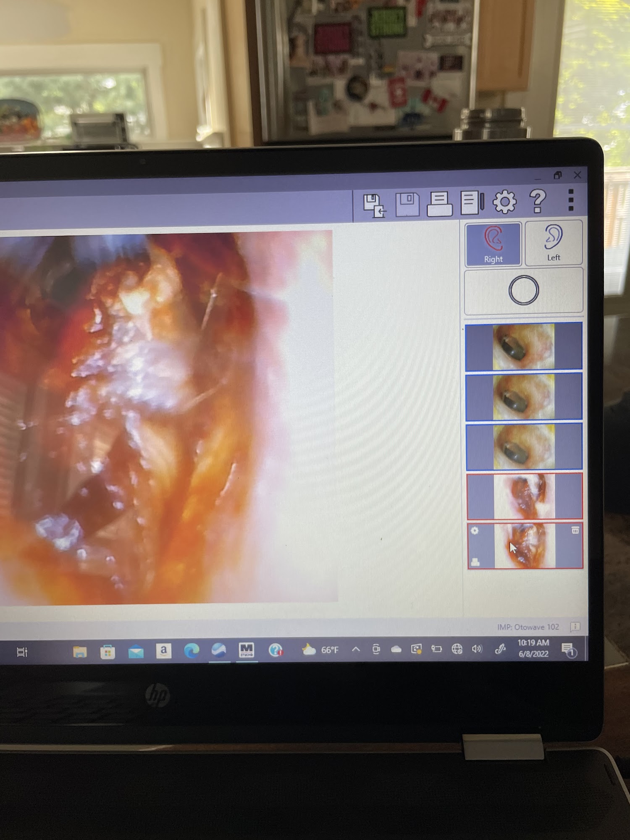
Task: Close the application window
Action: pyautogui.click(x=577, y=175)
